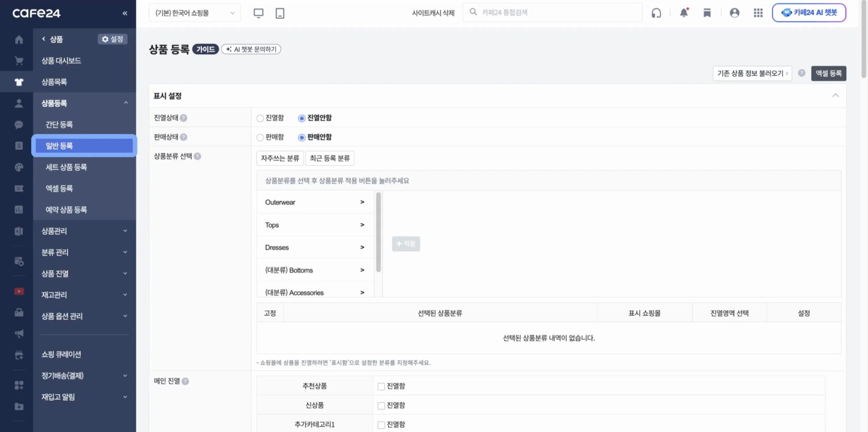
Task: Select the YouTube icon in the sidebar
Action: [x=18, y=291]
